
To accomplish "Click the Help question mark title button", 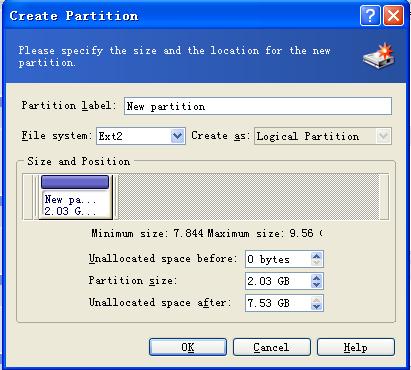I will (370, 16).
